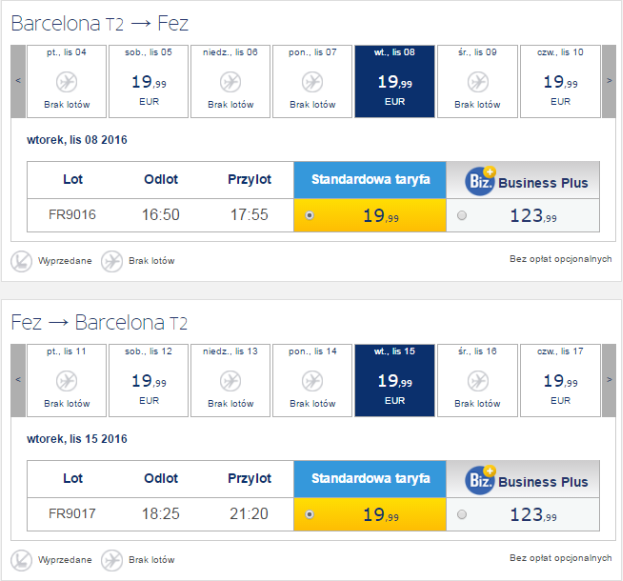Click no-flights plane icon for pt., lis 11

[67, 381]
